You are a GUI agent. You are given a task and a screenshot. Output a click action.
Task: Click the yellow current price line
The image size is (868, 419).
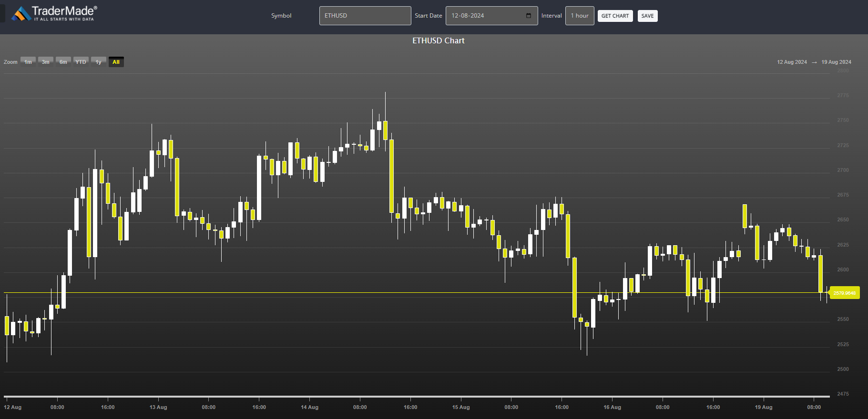416,292
